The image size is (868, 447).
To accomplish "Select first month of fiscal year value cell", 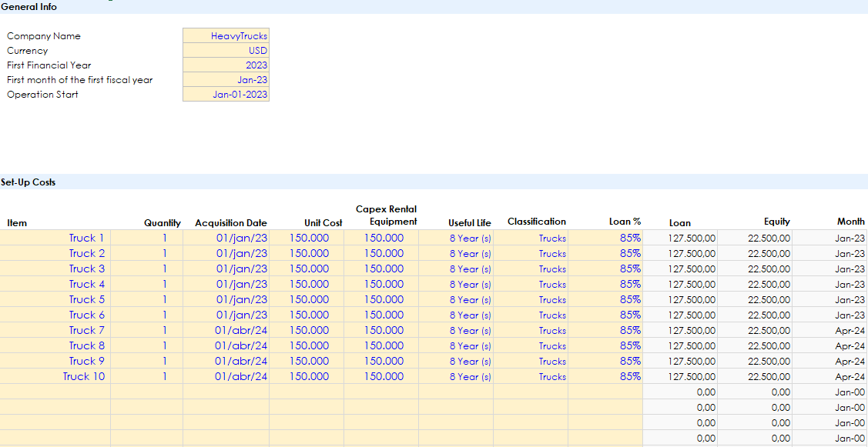I will tap(226, 80).
